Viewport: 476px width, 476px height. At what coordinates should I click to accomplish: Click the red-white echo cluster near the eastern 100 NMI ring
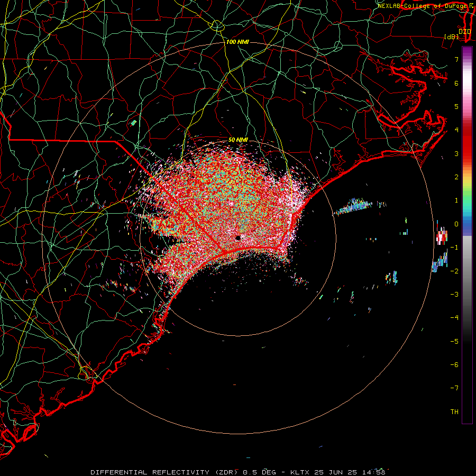tap(442, 237)
